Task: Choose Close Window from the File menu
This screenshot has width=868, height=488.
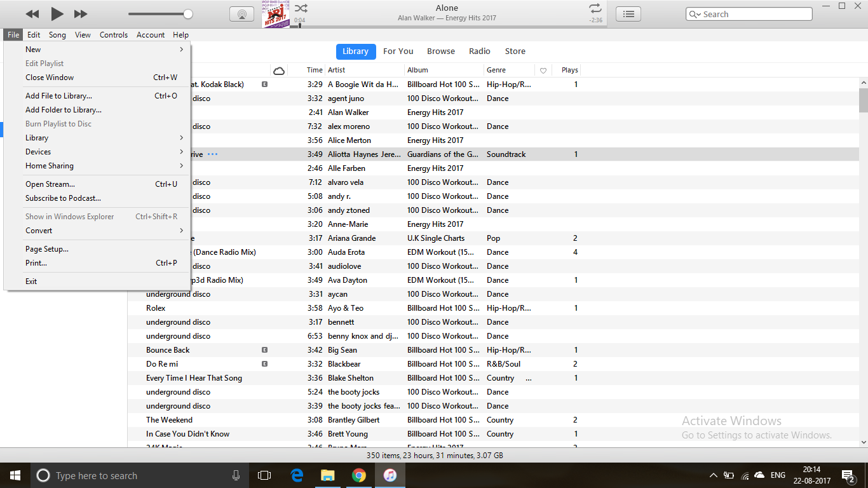Action: (x=97, y=78)
